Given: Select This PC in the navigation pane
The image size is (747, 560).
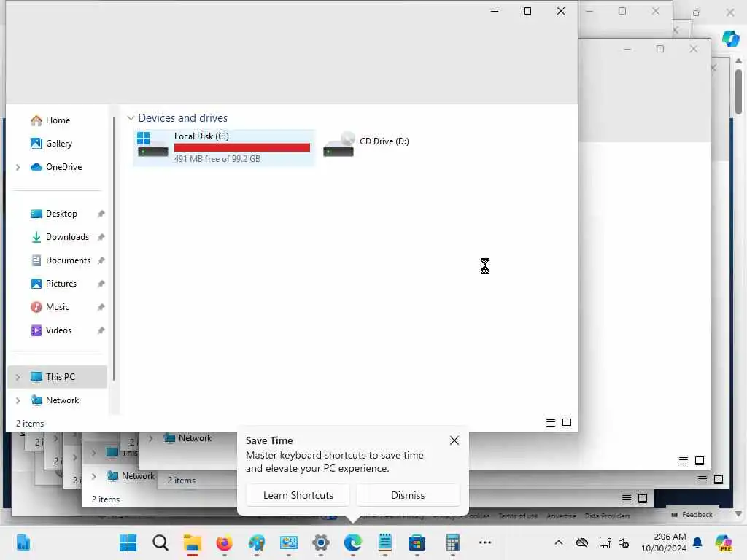Looking at the screenshot, I should point(58,377).
